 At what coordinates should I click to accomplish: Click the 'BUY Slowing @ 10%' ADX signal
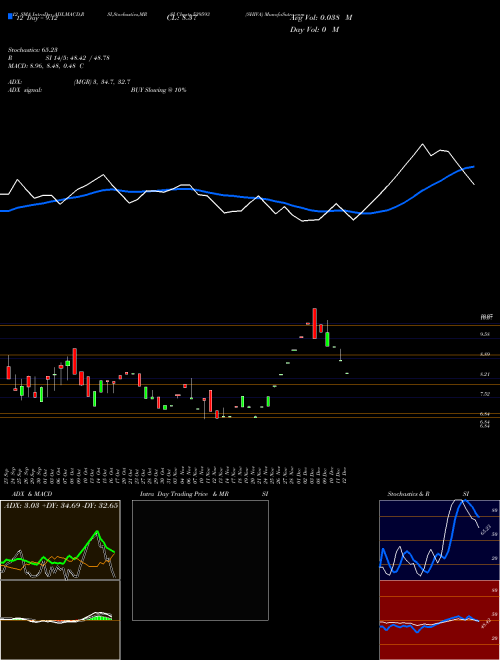pyautogui.click(x=158, y=90)
